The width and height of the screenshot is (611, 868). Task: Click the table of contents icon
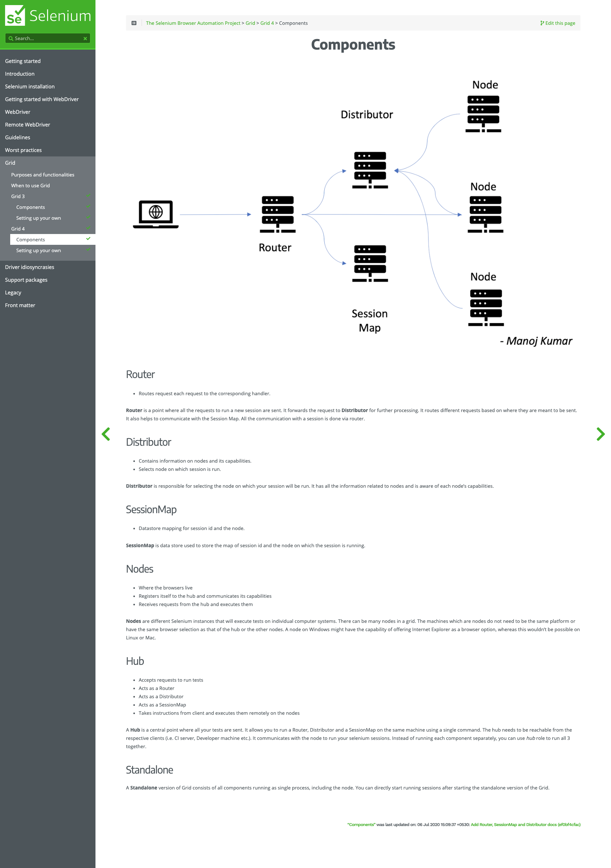pos(134,23)
